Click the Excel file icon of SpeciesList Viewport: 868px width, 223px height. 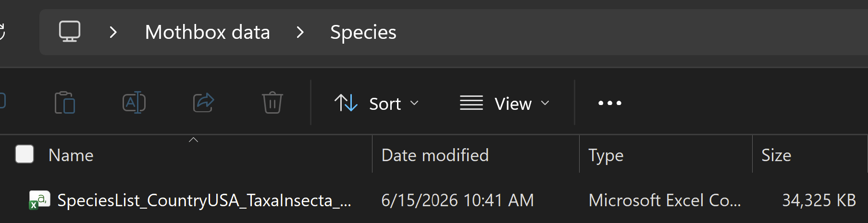(x=39, y=200)
